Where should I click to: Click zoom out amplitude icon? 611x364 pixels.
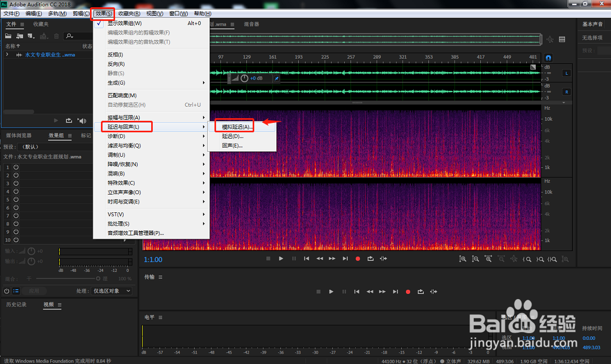pyautogui.click(x=476, y=259)
